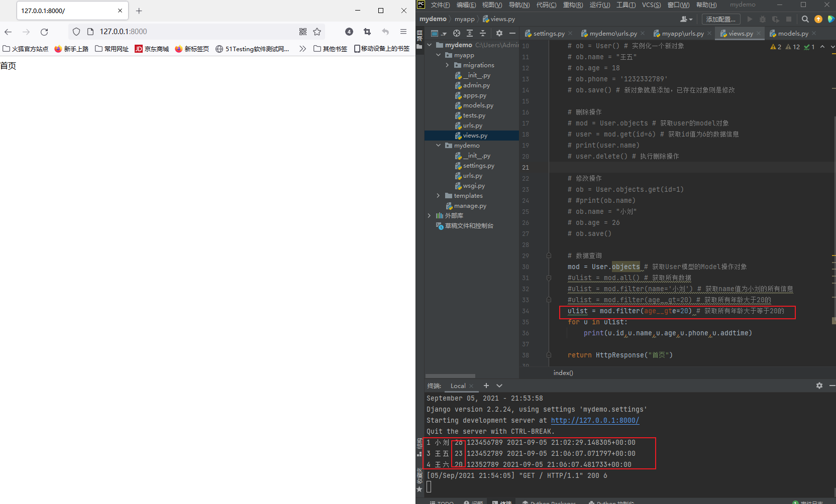Show more bookmarks via double chevron
This screenshot has height=504, width=836.
click(x=302, y=49)
